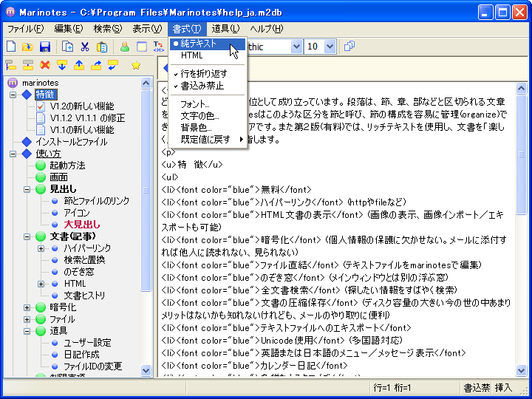Screen dimensions: 532x399
Task: Click the new blank document toolbar icon
Action: (x=11, y=47)
